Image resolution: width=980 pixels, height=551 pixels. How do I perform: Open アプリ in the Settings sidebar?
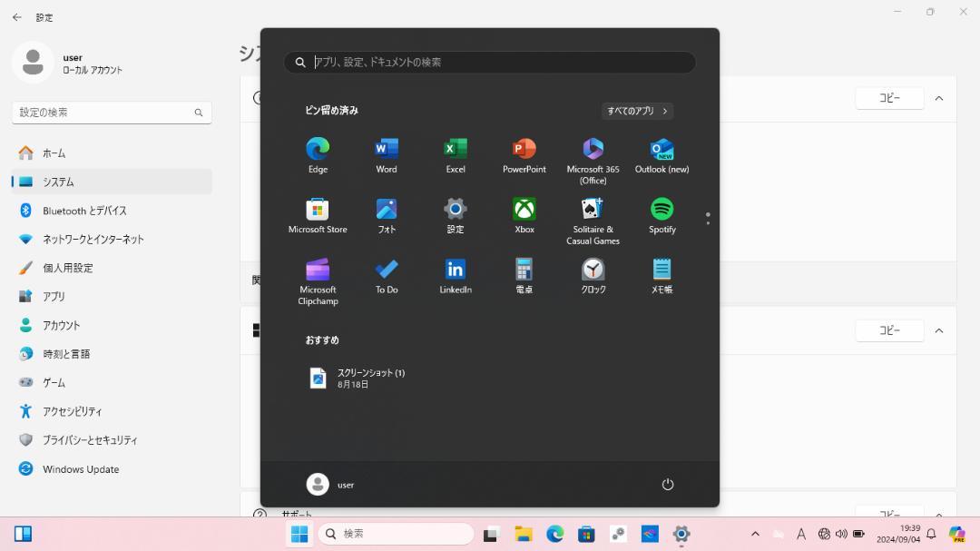[112, 297]
